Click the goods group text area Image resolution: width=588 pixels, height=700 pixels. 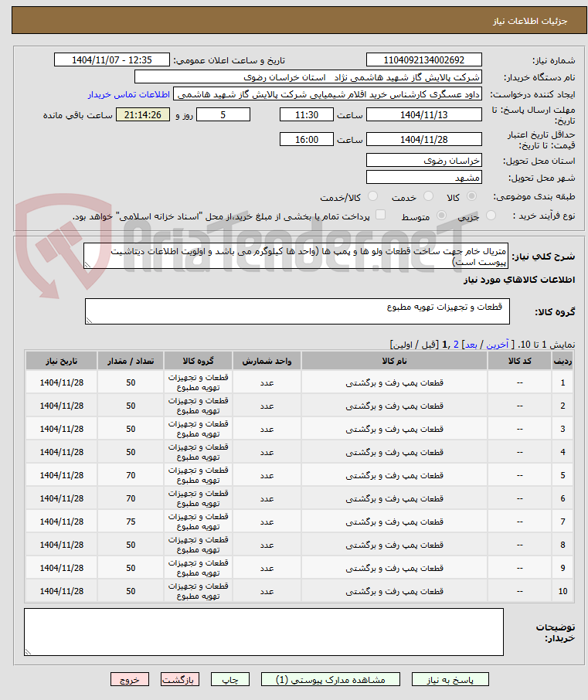pyautogui.click(x=297, y=311)
